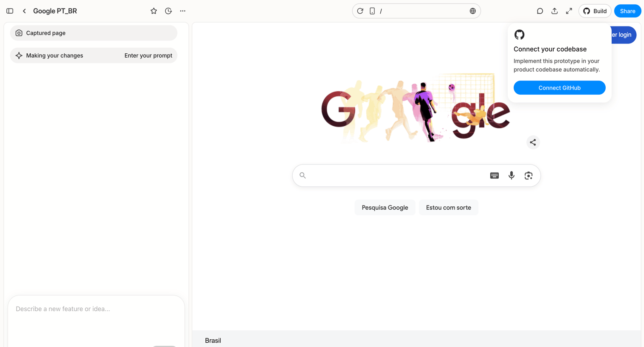Reload the preview with refresh icon
This screenshot has width=644, height=347.
click(360, 11)
